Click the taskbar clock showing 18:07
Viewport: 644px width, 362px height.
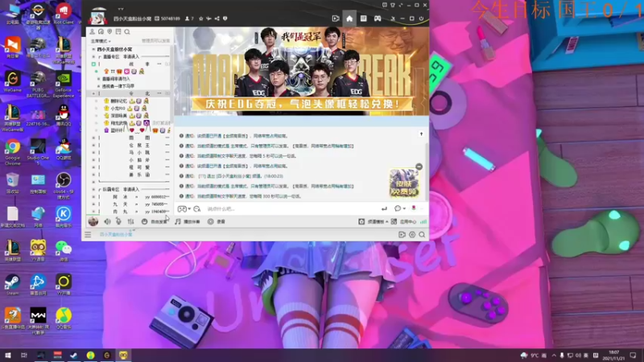tap(613, 356)
